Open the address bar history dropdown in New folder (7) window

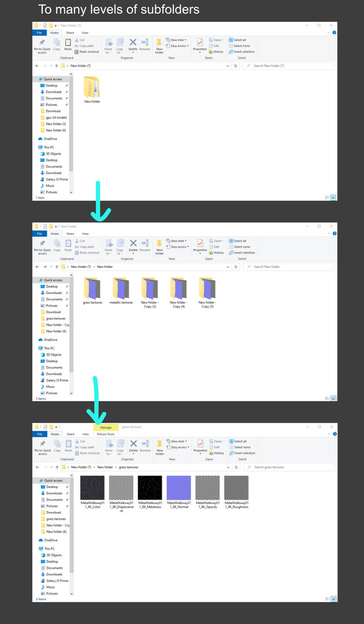tap(228, 65)
